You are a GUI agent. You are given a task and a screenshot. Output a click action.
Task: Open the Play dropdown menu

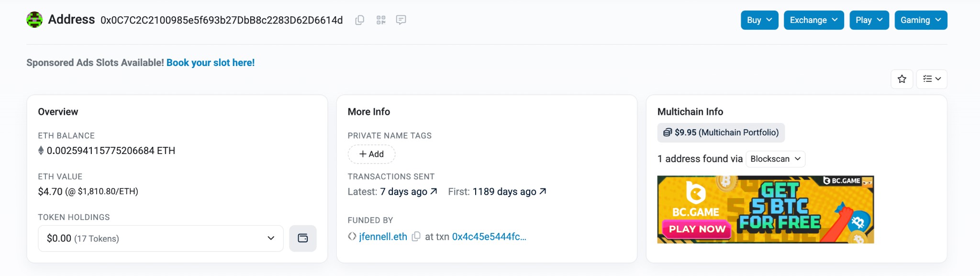[869, 20]
